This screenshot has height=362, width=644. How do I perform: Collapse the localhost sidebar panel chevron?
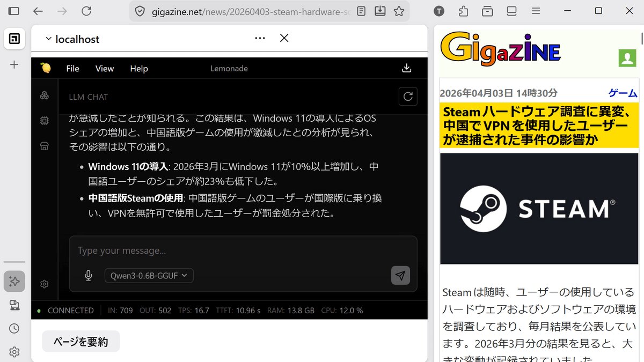[x=48, y=38]
